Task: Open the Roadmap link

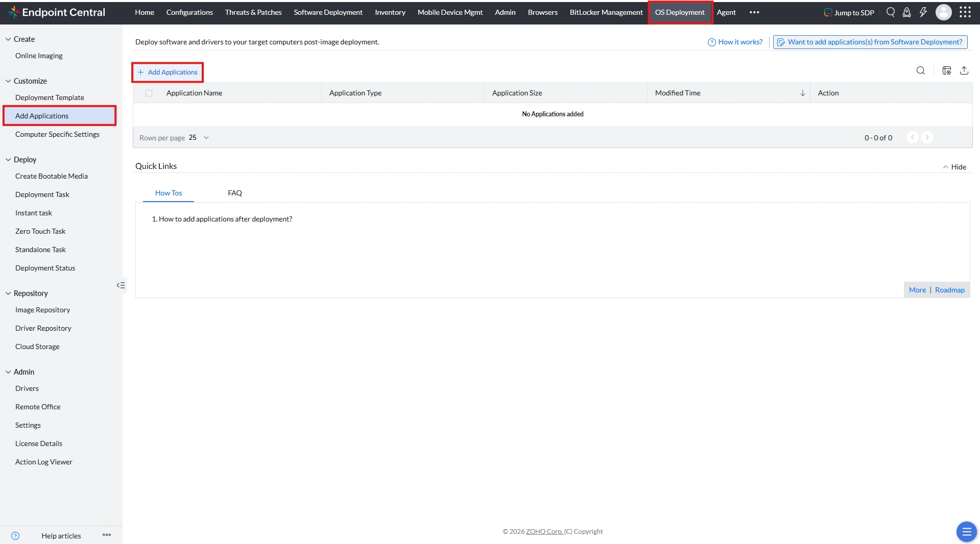Action: point(950,290)
